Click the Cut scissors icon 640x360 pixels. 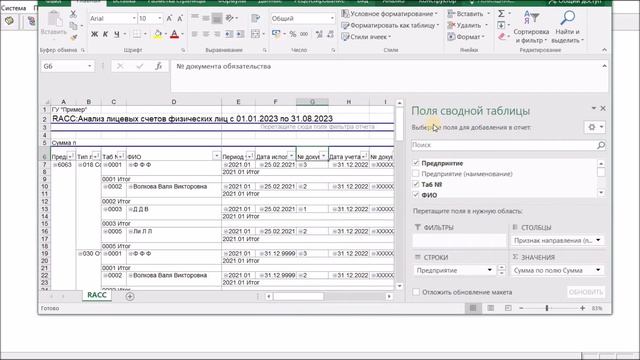click(x=73, y=14)
